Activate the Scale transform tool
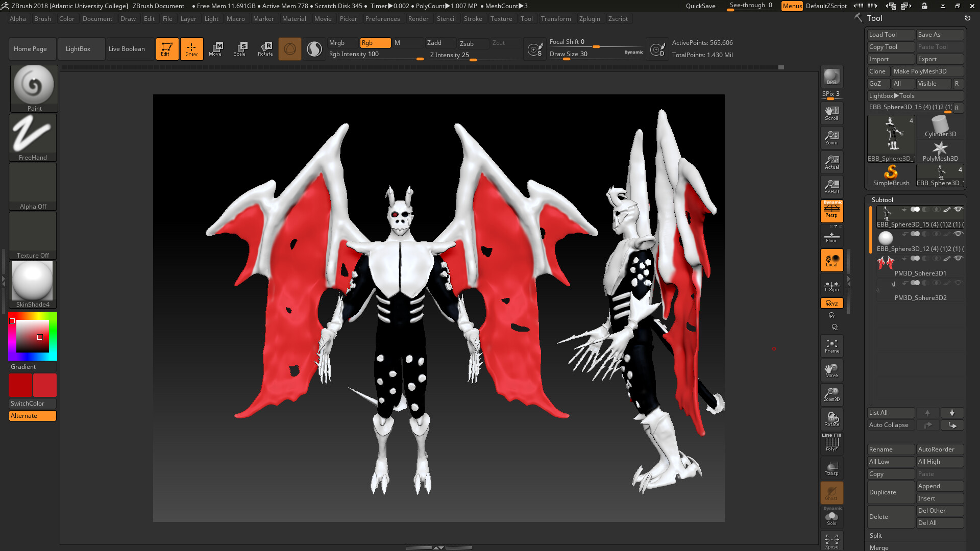This screenshot has height=551, width=980. [239, 48]
